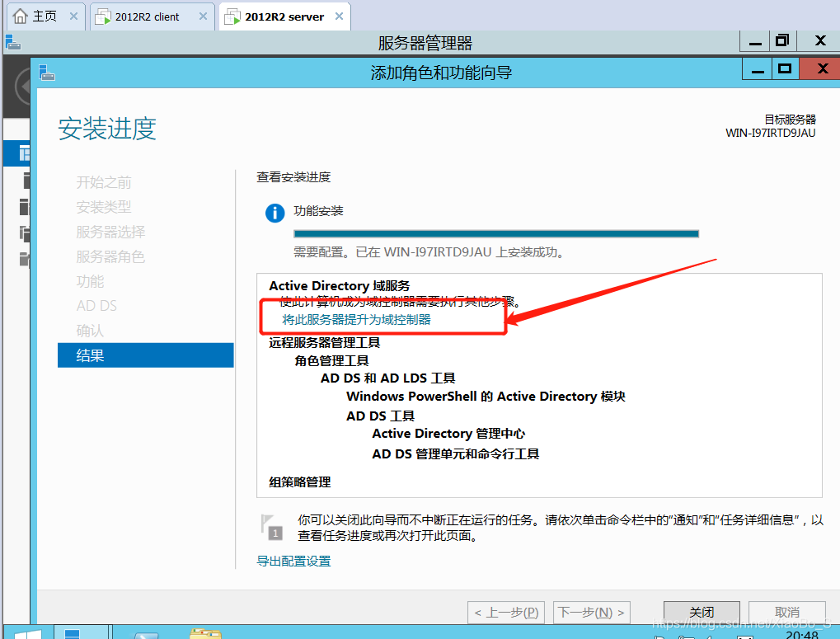This screenshot has height=639, width=840.
Task: Select the 服务器角色 step
Action: click(x=110, y=257)
